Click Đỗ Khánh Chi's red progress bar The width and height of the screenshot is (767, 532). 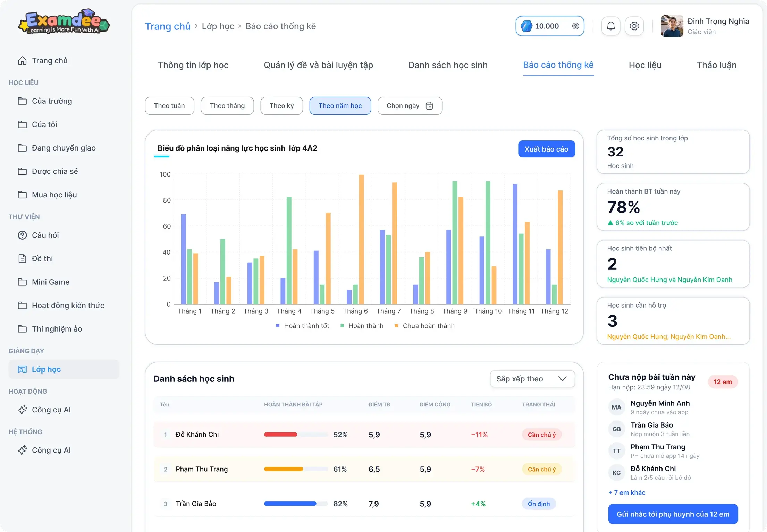[x=280, y=435]
